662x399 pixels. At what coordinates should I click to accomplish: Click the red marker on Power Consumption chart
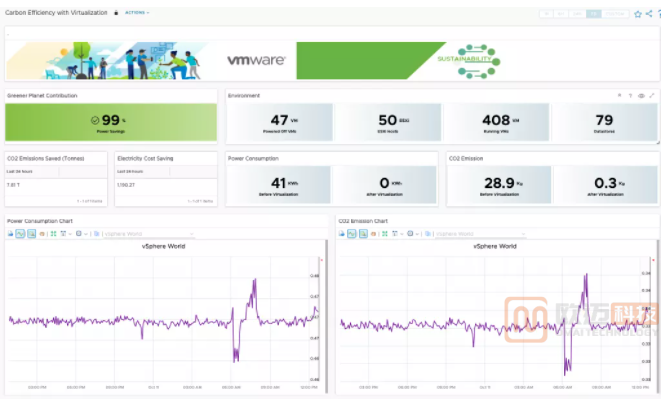pos(322,260)
